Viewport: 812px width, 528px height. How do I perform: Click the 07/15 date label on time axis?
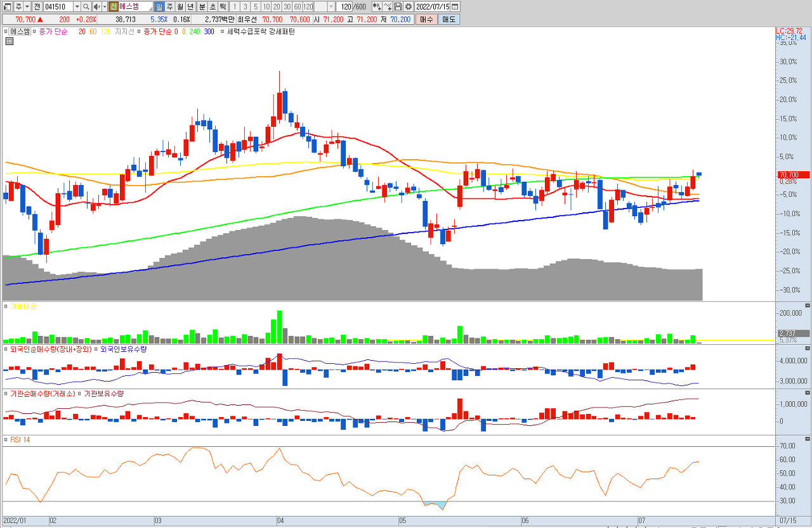tap(787, 520)
